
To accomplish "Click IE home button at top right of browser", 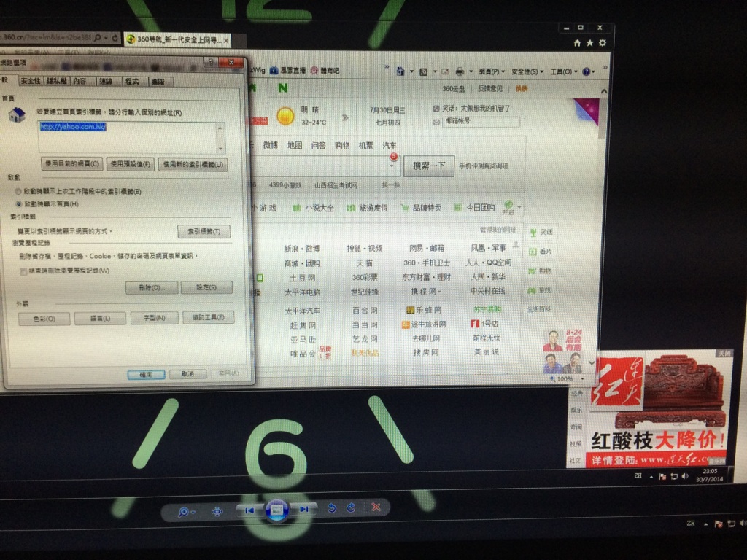I will pos(578,43).
